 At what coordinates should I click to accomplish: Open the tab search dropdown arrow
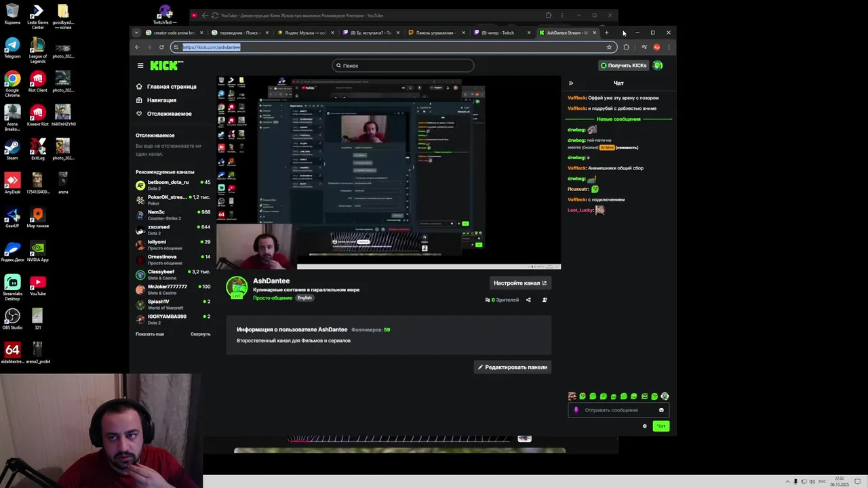tap(136, 33)
